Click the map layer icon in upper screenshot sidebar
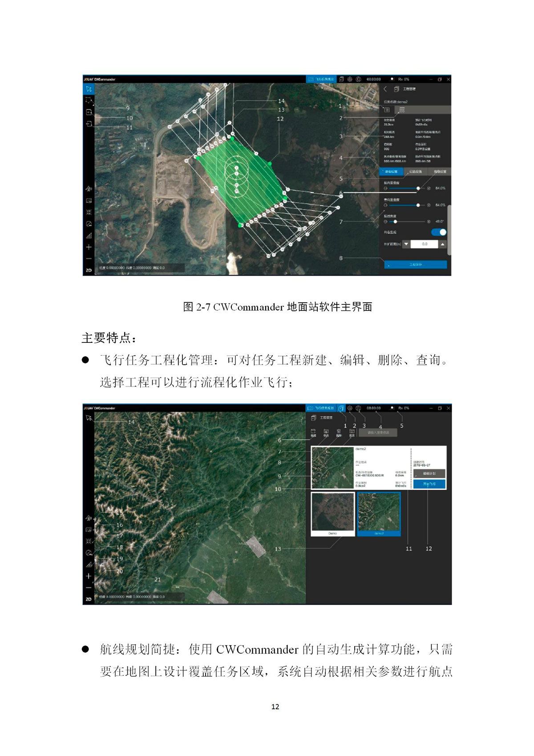This screenshot has width=534, height=756. coord(89,201)
